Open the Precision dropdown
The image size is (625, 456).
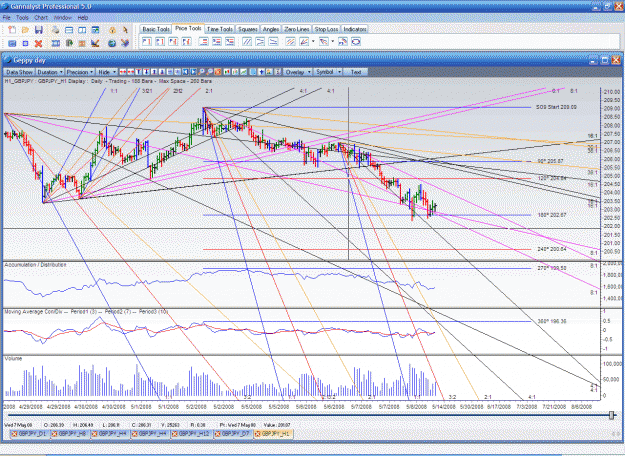click(x=80, y=72)
